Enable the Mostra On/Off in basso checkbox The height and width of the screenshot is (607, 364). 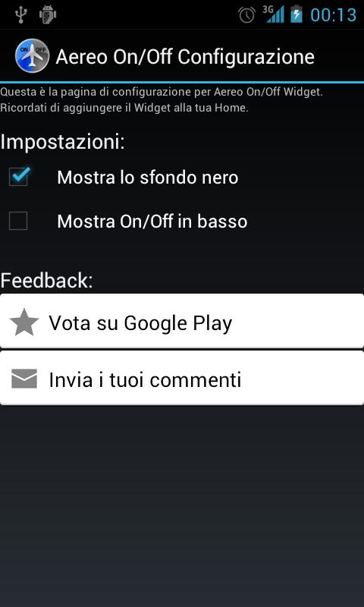(18, 221)
